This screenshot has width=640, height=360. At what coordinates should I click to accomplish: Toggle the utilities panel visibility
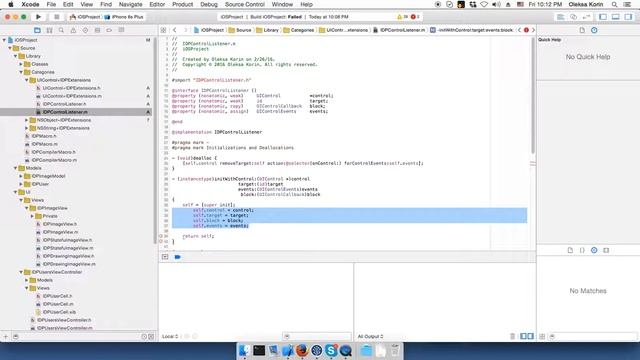click(628, 17)
